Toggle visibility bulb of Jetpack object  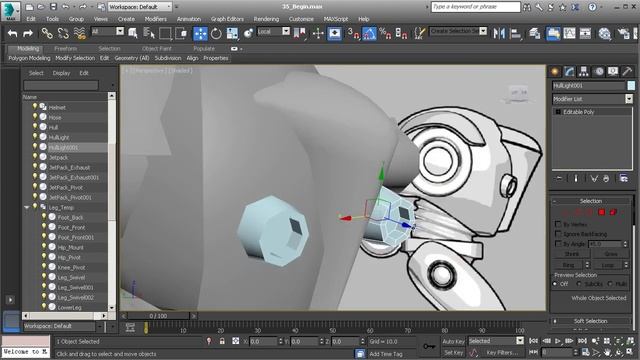coord(35,156)
